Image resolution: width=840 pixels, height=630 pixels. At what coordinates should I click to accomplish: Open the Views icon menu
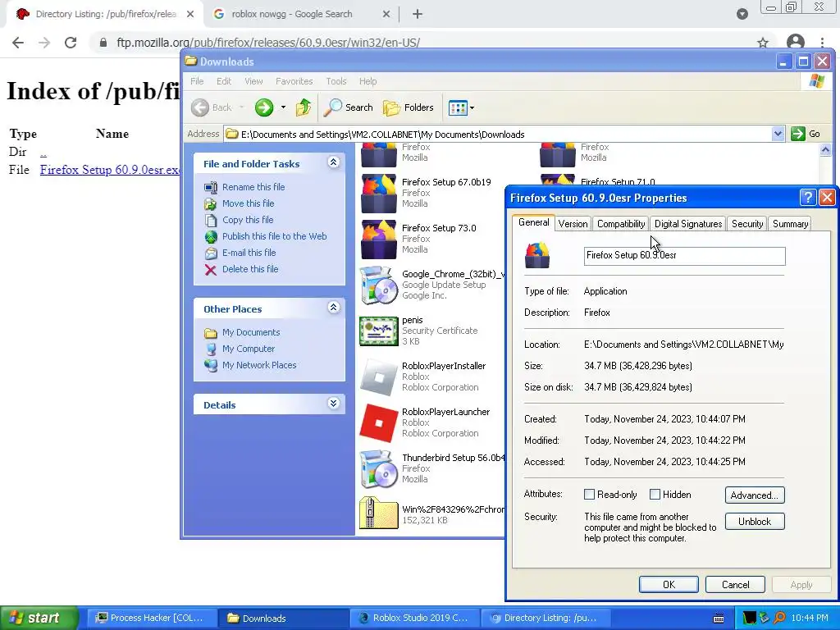[x=458, y=107]
